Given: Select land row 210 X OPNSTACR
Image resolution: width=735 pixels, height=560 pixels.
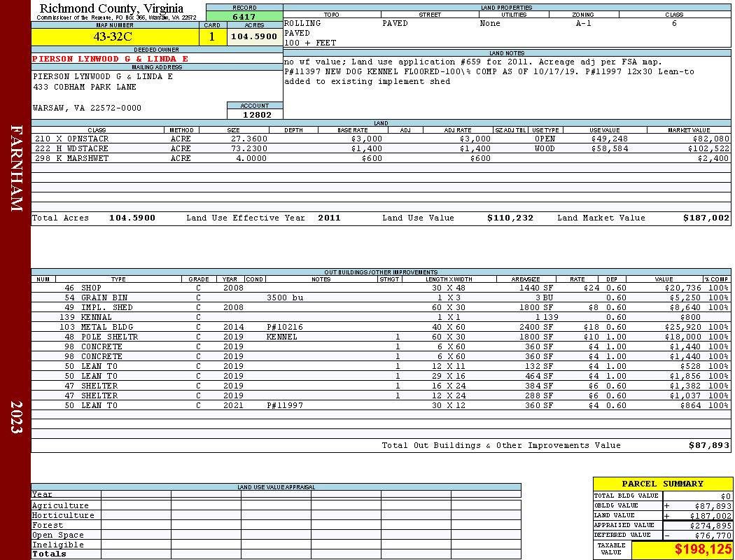Looking at the screenshot, I should coord(381,139).
